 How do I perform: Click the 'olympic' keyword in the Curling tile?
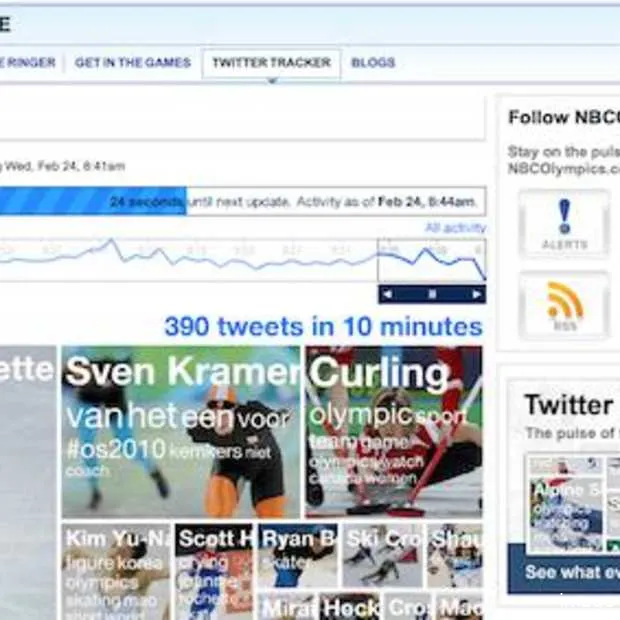(x=361, y=415)
